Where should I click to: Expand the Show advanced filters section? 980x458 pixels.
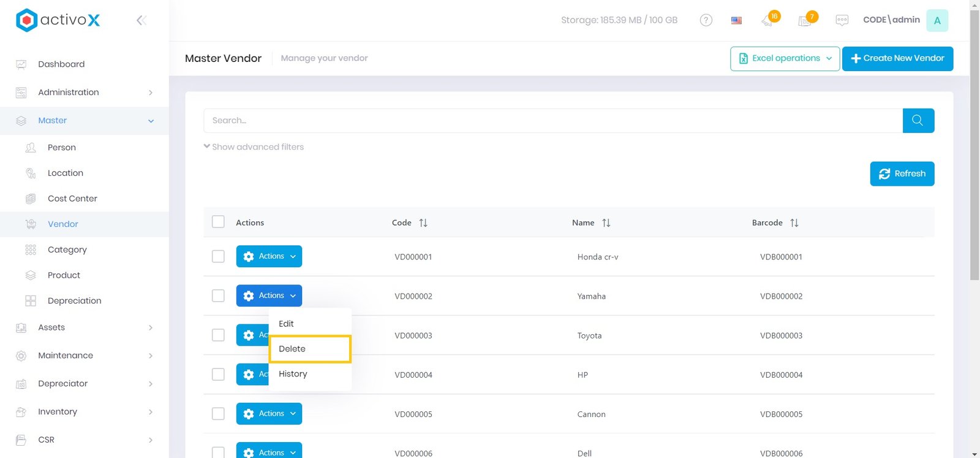click(x=254, y=147)
